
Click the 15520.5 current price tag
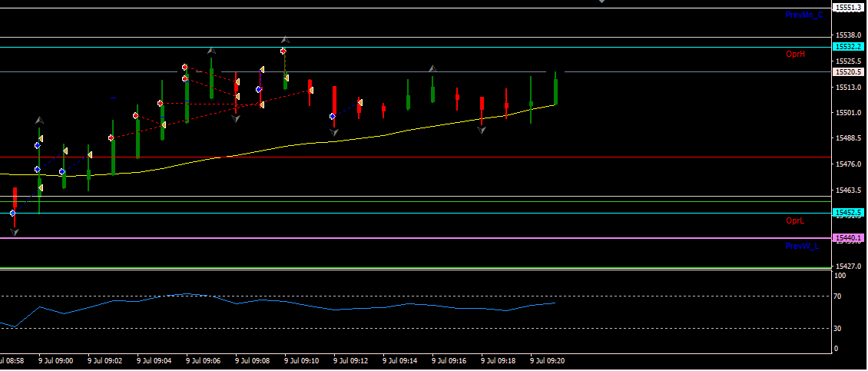point(849,72)
